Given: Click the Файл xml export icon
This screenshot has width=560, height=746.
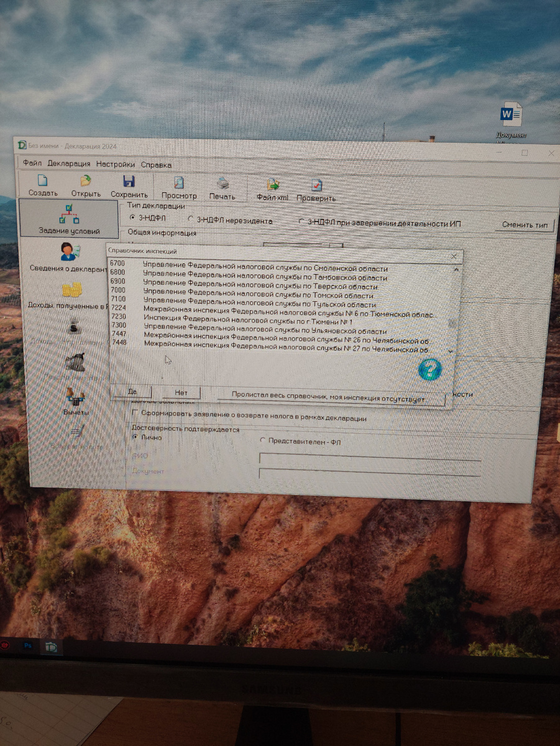Looking at the screenshot, I should [x=273, y=185].
